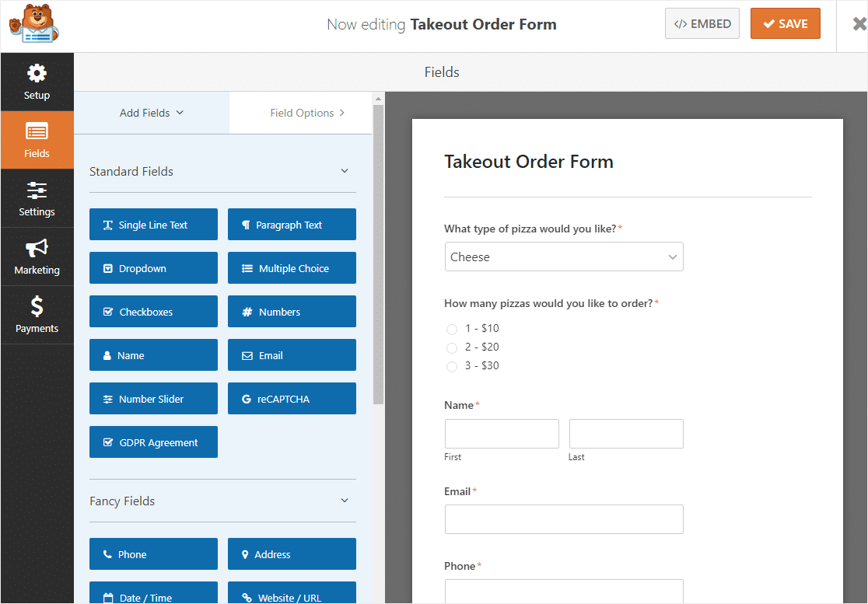Switch to the Field Options tab
Viewport: 868px width, 604px height.
tap(306, 112)
